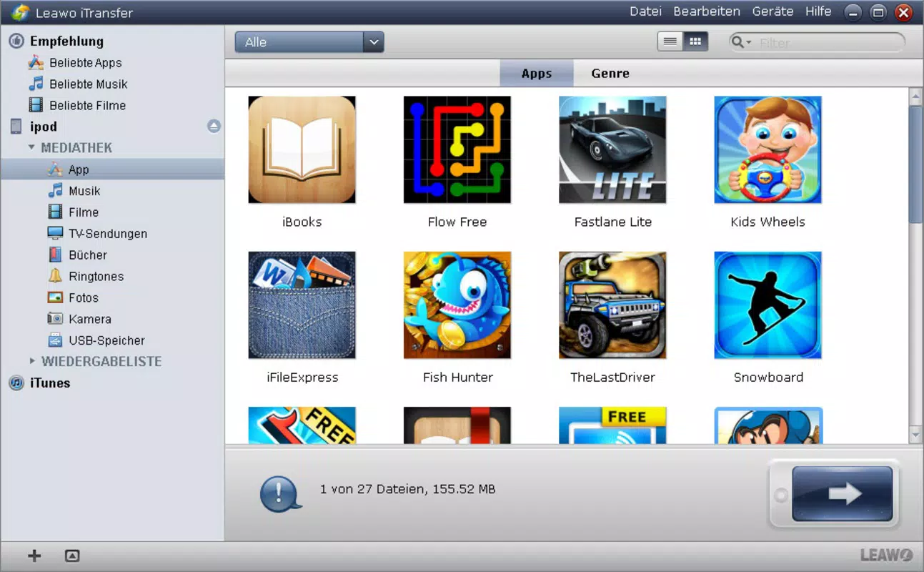The height and width of the screenshot is (572, 924).
Task: Click the transfer arrow button
Action: (x=842, y=494)
